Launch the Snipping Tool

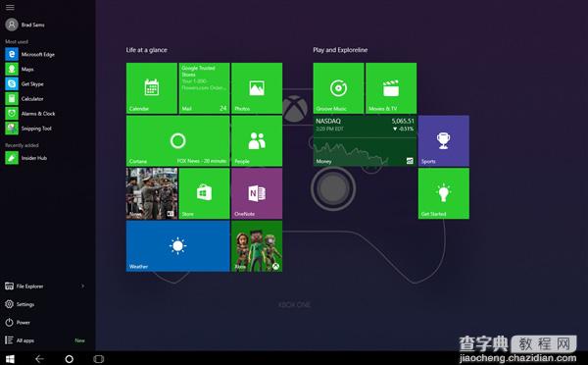[28, 129]
